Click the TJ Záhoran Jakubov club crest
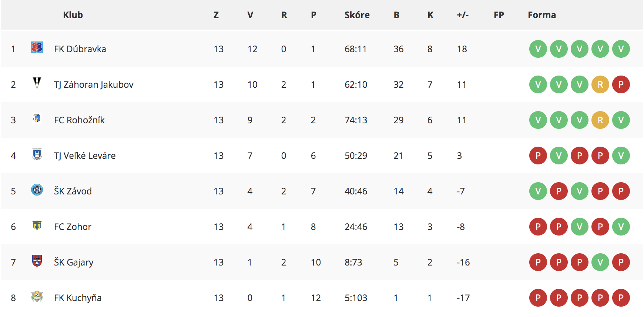Image resolution: width=644 pixels, height=317 pixels. 37,83
